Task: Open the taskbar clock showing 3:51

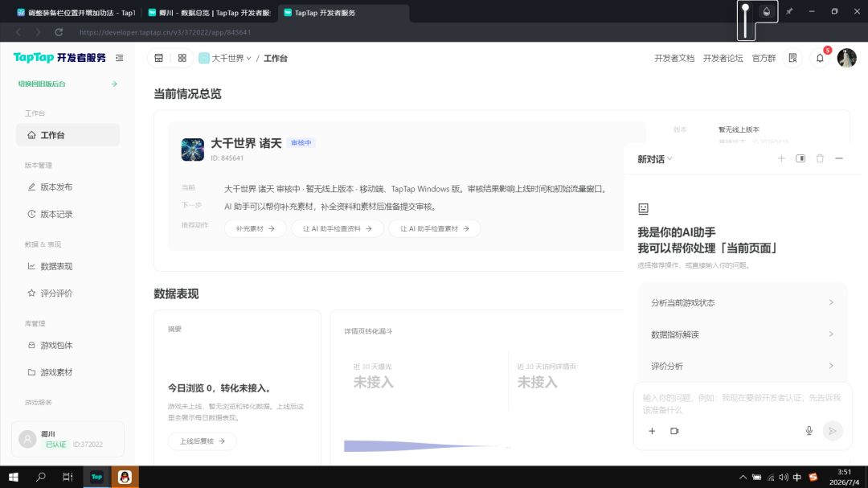Action: (x=844, y=477)
